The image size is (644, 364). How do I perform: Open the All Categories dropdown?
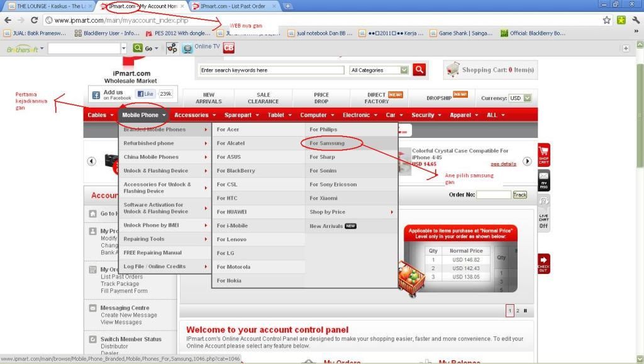379,70
